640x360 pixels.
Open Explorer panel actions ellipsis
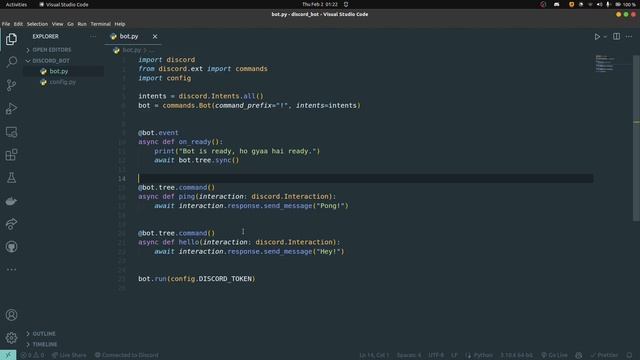pyautogui.click(x=93, y=36)
